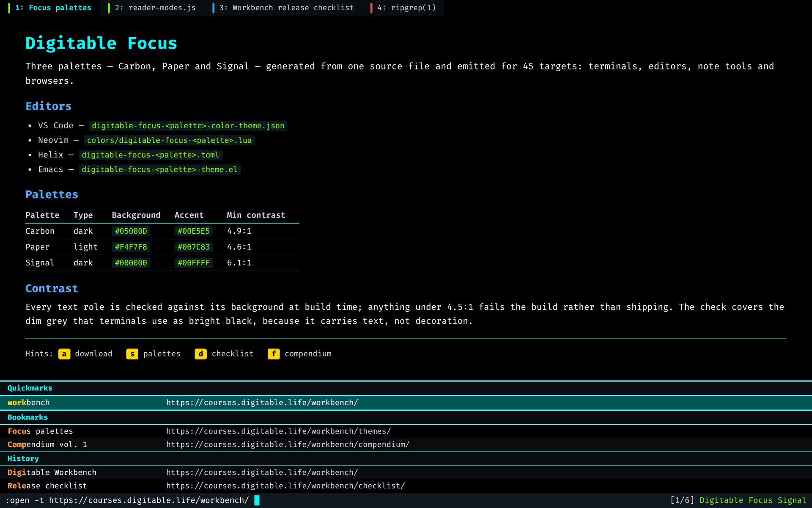Open the reader-modes.js tab
The height and width of the screenshot is (508, 812).
coord(152,8)
